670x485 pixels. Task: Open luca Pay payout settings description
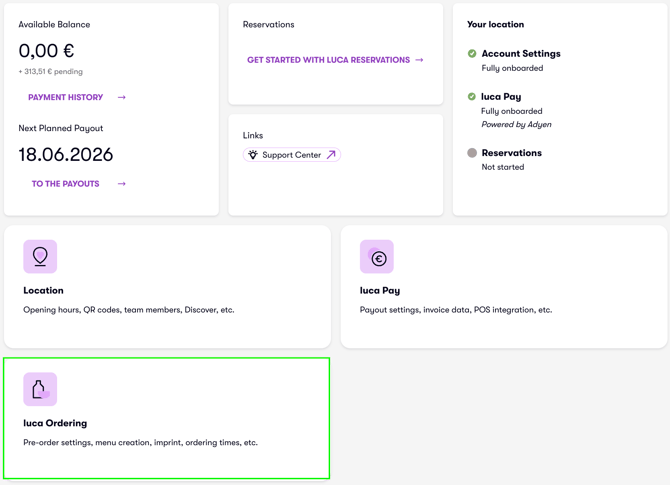[x=456, y=310]
